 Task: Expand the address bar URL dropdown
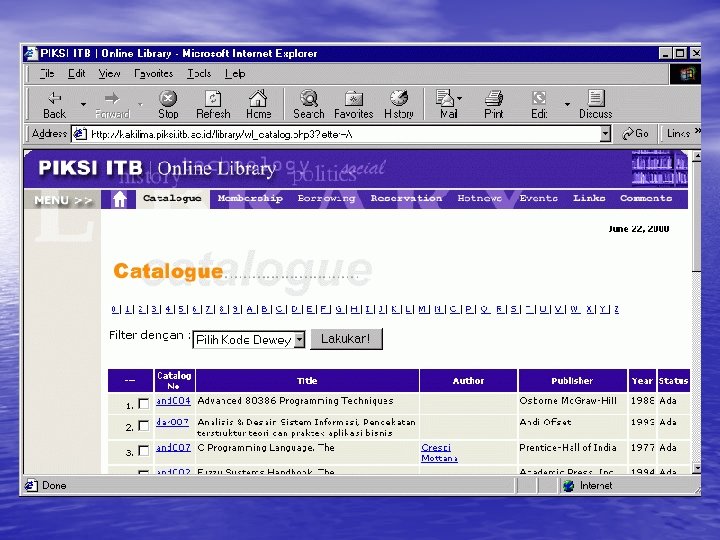(x=606, y=134)
